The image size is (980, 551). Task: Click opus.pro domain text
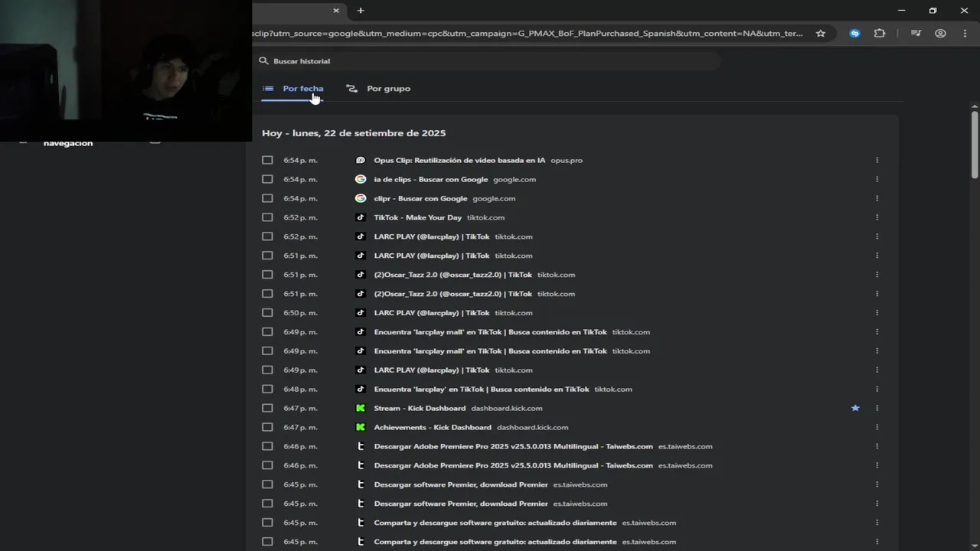[x=567, y=160]
